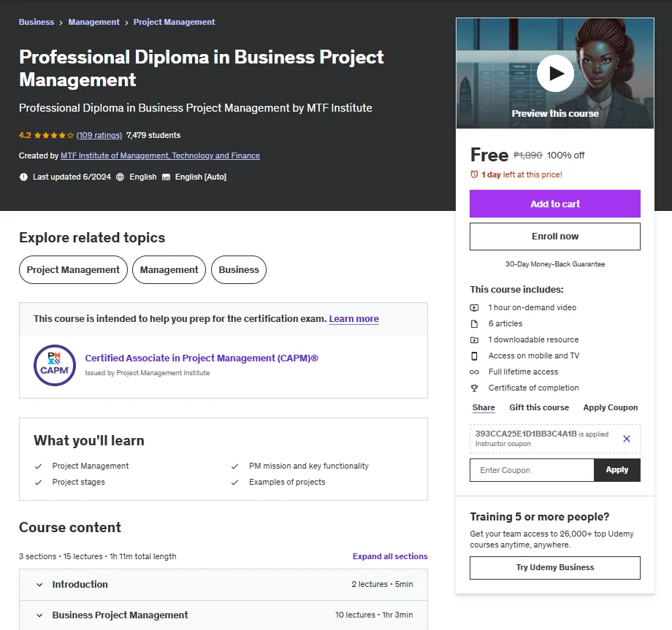Click the '1 hour on-demand video' text
672x630 pixels.
tap(532, 307)
